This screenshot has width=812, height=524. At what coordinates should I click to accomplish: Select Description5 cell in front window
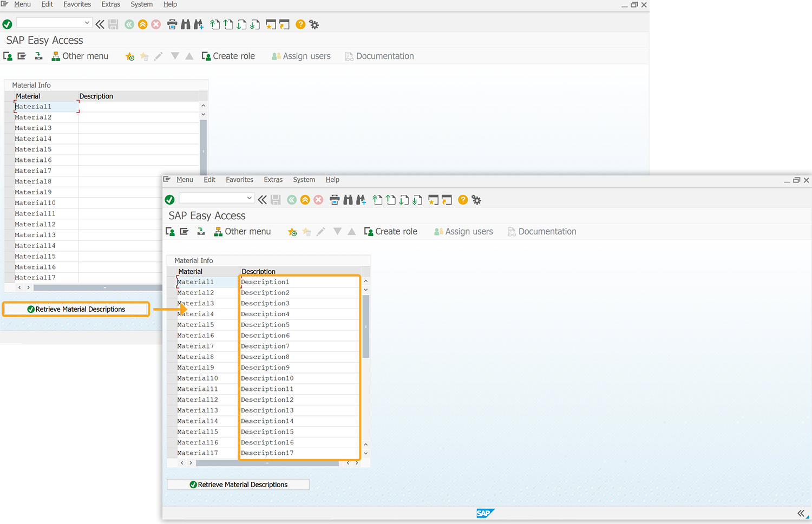click(x=299, y=325)
